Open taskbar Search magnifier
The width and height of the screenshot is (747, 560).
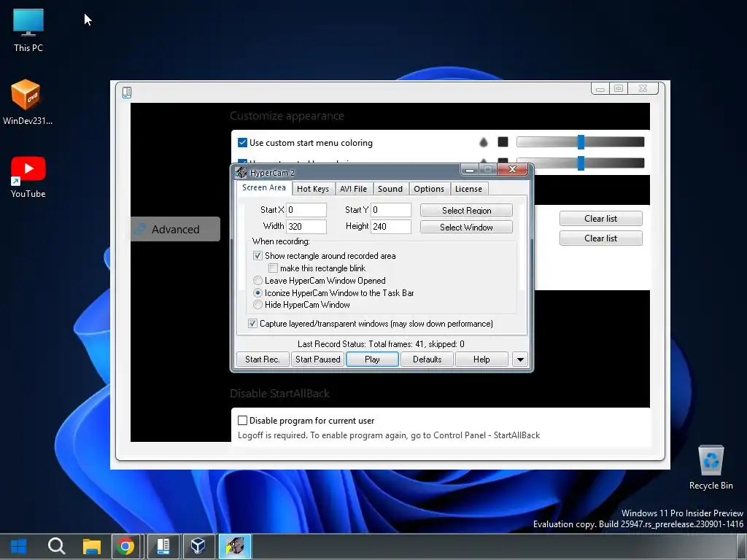[x=56, y=546]
